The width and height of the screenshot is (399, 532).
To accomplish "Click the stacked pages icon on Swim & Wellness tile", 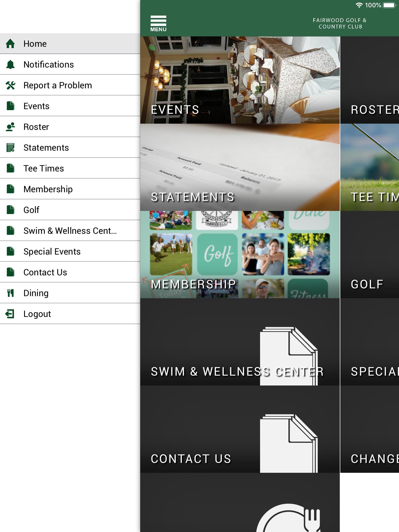I will 289,356.
